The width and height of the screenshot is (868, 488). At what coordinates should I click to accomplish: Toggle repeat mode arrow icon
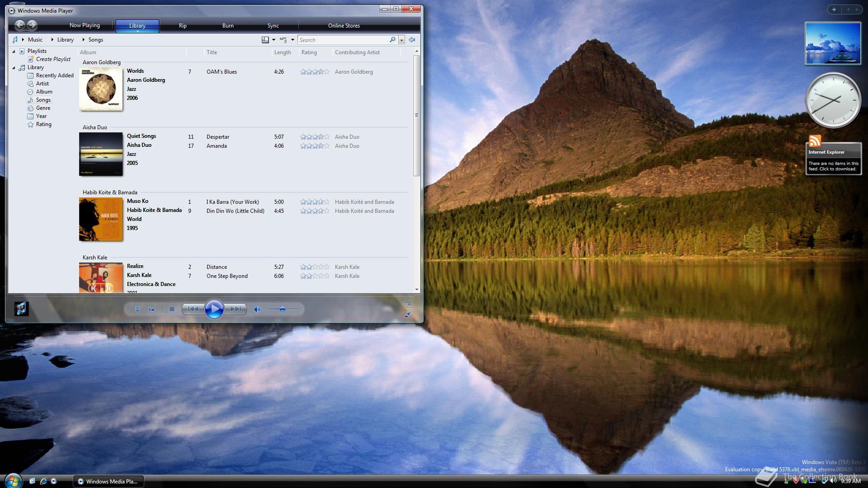[x=152, y=309]
